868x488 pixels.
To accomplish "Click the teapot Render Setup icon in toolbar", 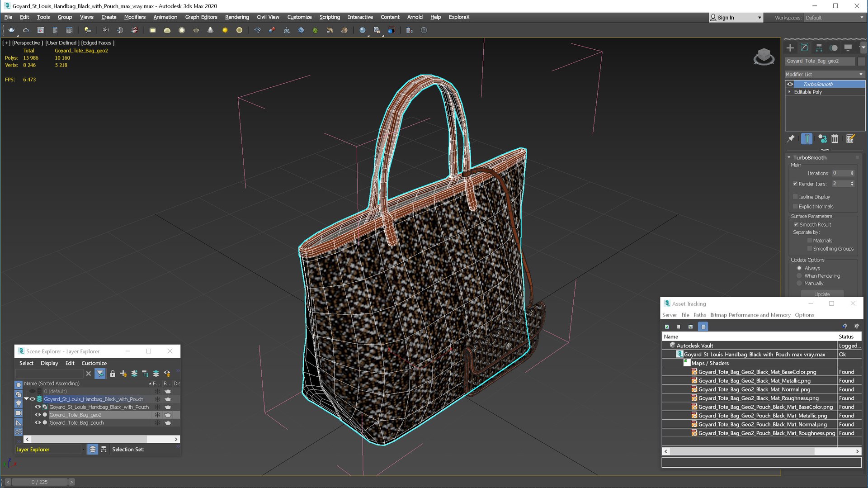I will point(11,30).
